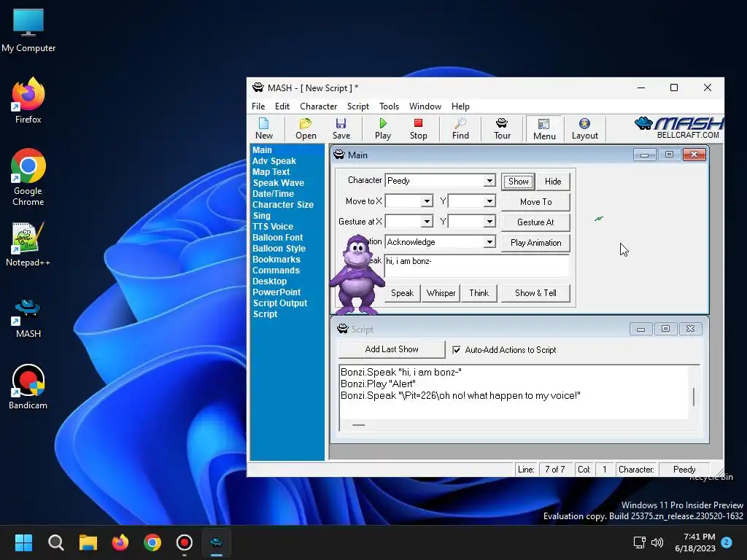Open a script with the Open icon
This screenshot has height=560, width=747.
tap(306, 129)
